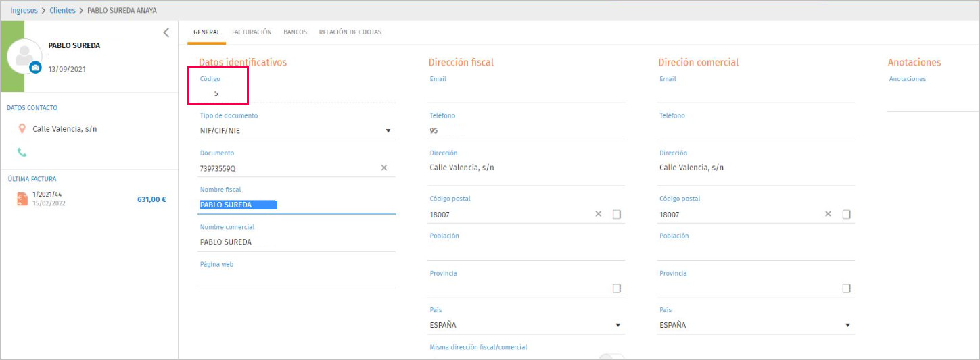The image size is (980, 360).
Task: Click the Nombre comercial input field
Action: coord(296,242)
